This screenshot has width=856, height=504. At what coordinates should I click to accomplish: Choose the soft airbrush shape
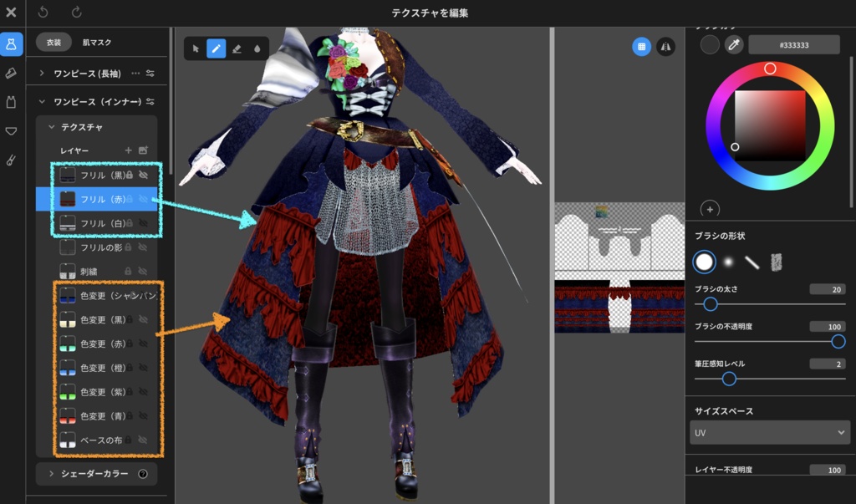click(x=728, y=262)
